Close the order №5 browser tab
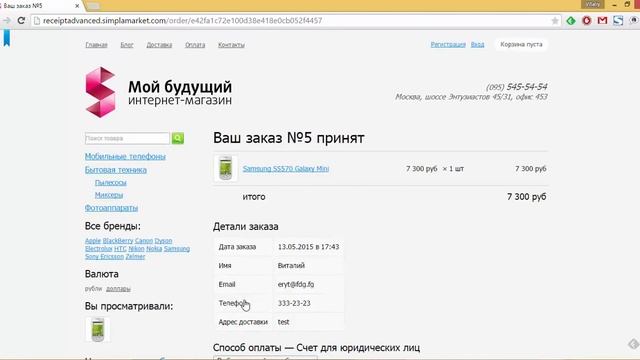The height and width of the screenshot is (360, 640). click(77, 6)
